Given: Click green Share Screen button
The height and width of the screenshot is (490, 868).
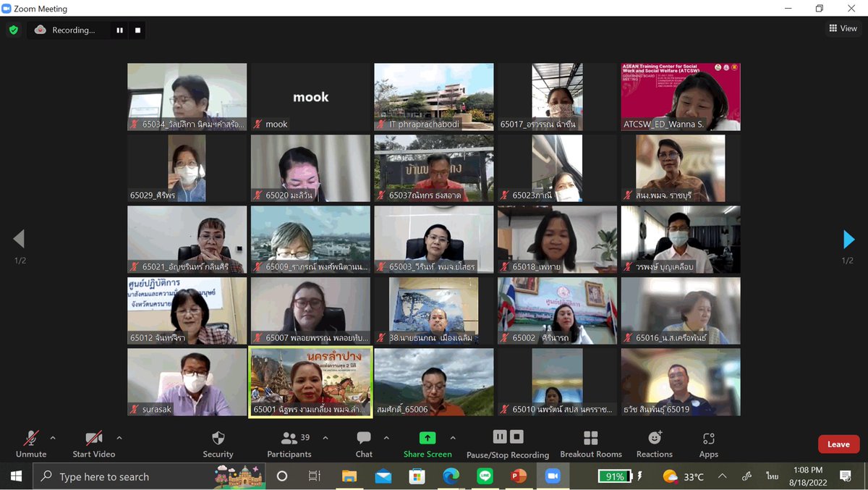Looking at the screenshot, I should point(427,438).
